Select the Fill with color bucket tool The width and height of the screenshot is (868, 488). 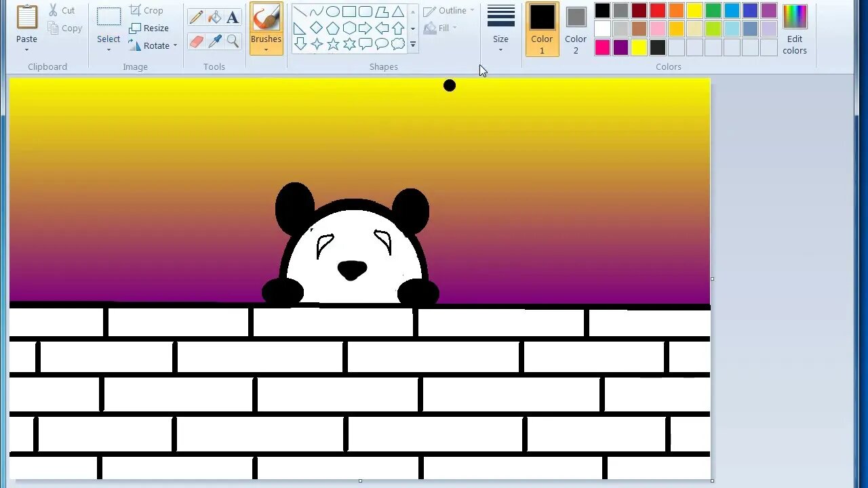[x=215, y=18]
